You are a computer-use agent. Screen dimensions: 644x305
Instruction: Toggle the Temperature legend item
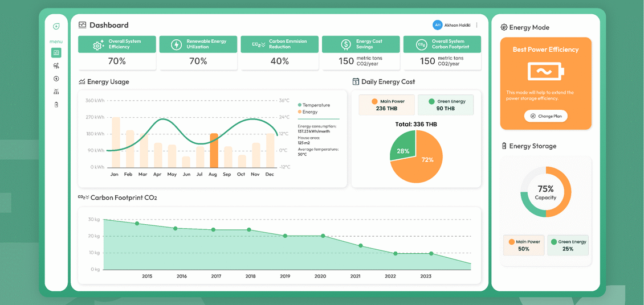point(314,105)
